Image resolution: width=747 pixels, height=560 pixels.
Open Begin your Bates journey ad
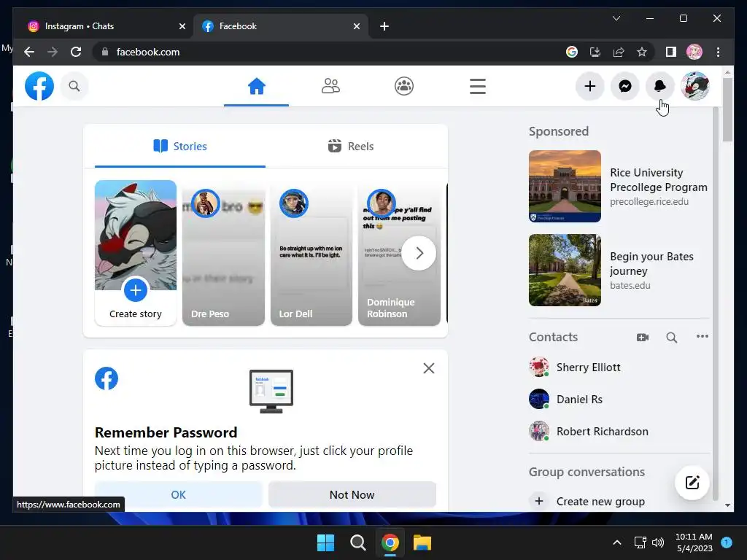[619, 270]
